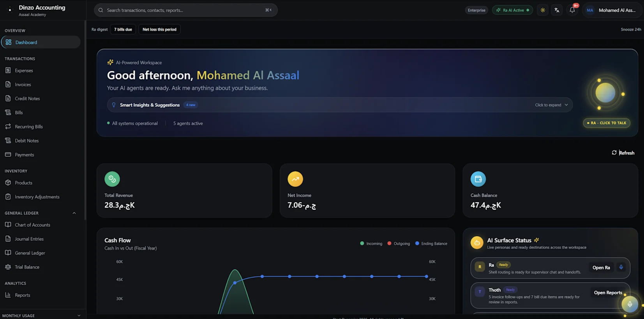The image size is (644, 319).
Task: Click the '7 bills due' digest chip
Action: [x=123, y=29]
